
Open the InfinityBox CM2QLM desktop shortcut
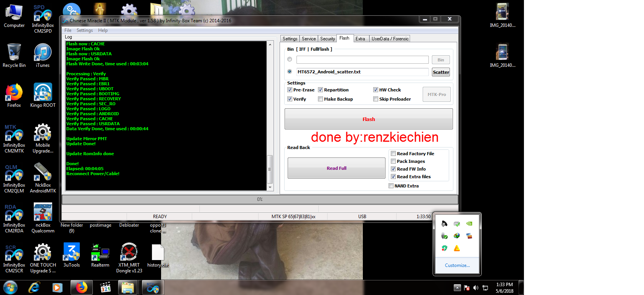[14, 179]
